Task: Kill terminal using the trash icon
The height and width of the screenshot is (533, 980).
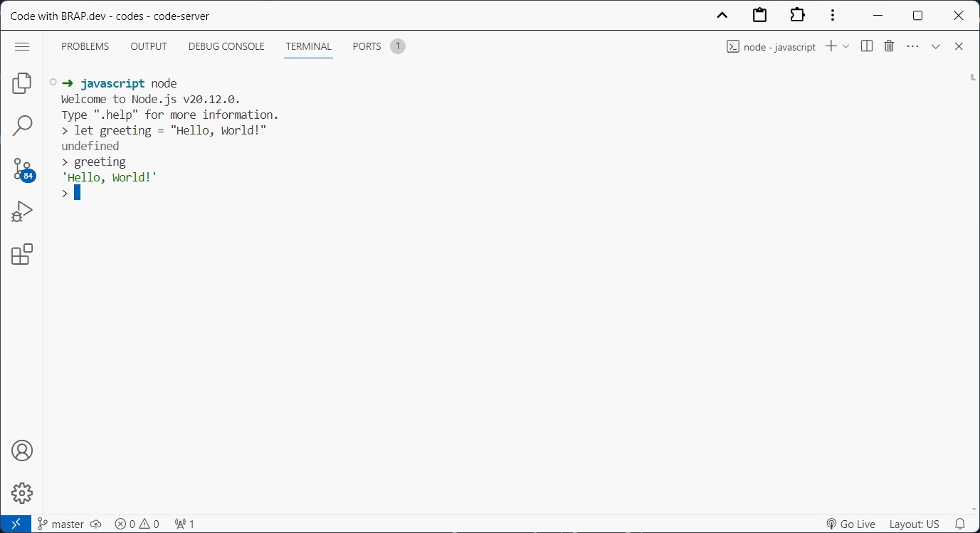Action: (889, 46)
